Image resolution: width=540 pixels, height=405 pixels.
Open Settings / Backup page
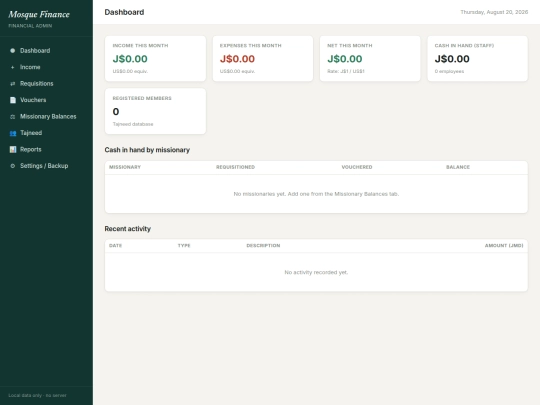point(46,166)
